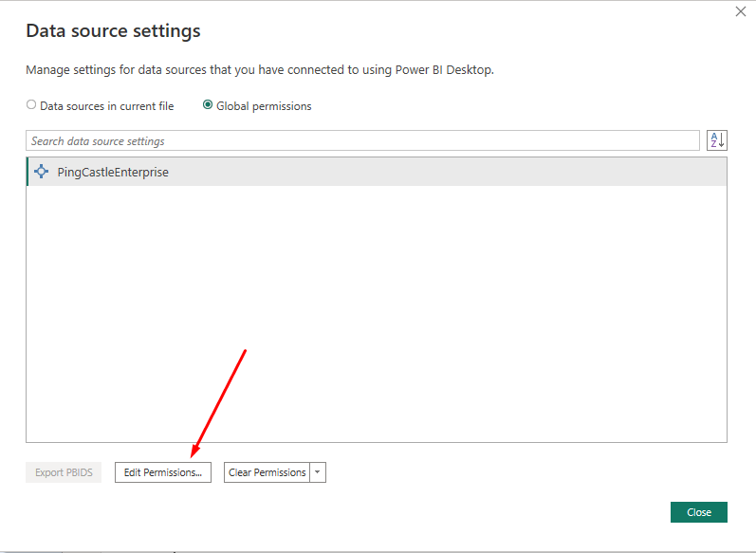
Task: Select PingCastleEnterprise data source row
Action: [x=377, y=172]
